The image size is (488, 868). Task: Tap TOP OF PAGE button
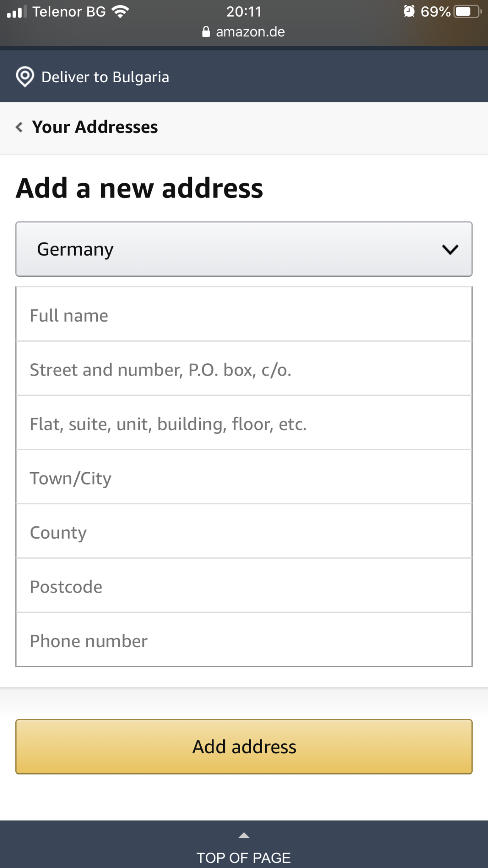tap(244, 857)
